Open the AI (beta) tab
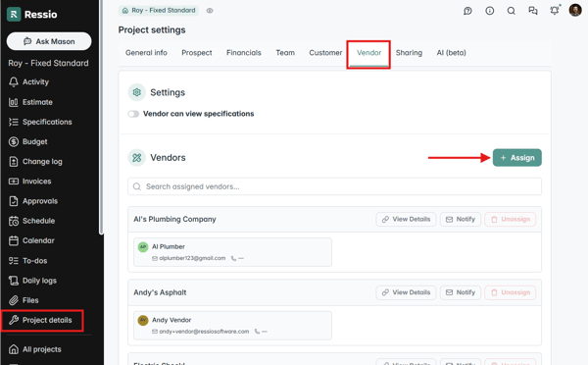This screenshot has height=365, width=588. pyautogui.click(x=451, y=53)
